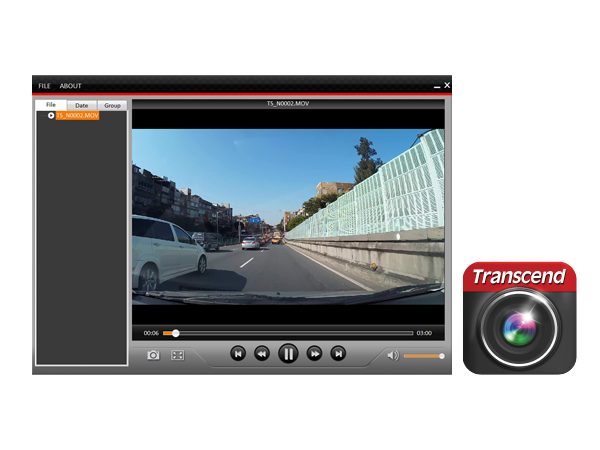Click the volume slider handle
The width and height of the screenshot is (600, 450).
(442, 356)
